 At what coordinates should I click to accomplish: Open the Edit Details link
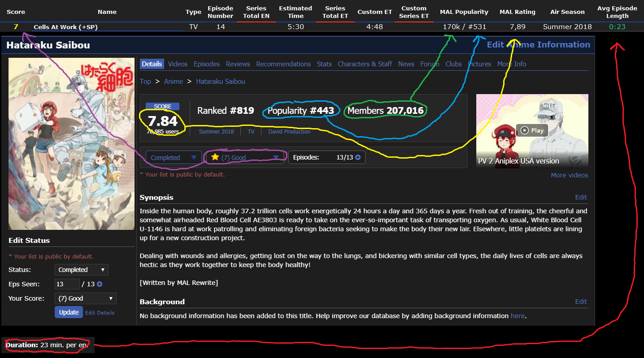pos(100,313)
